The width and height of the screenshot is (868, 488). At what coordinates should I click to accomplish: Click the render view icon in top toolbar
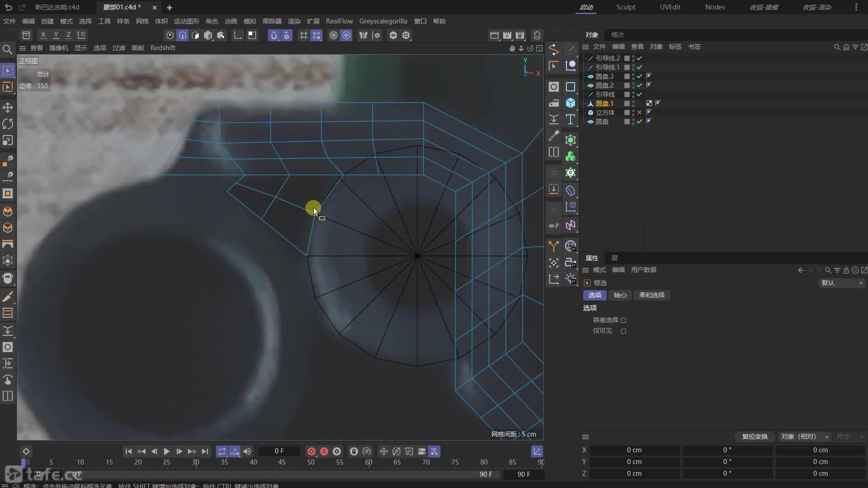pyautogui.click(x=495, y=35)
